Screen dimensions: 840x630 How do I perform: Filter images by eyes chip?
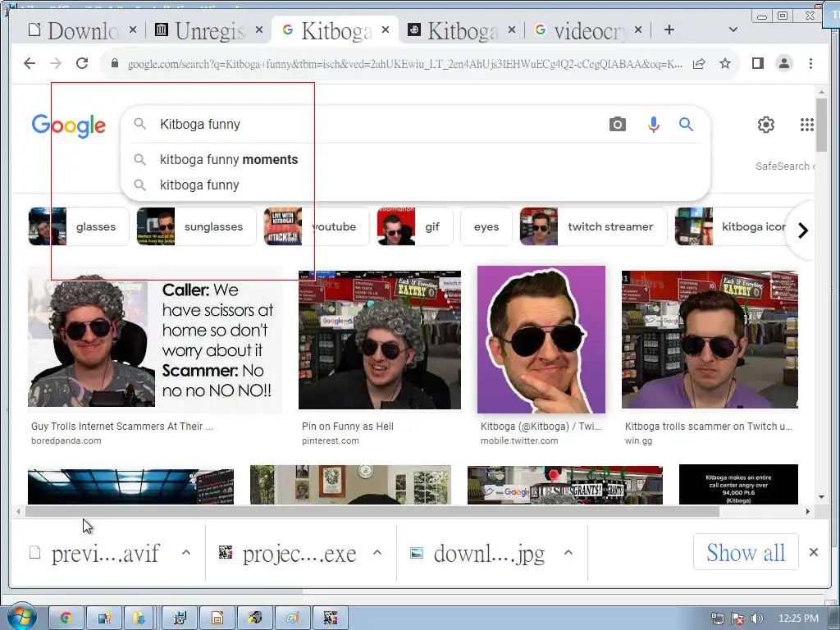pos(486,226)
